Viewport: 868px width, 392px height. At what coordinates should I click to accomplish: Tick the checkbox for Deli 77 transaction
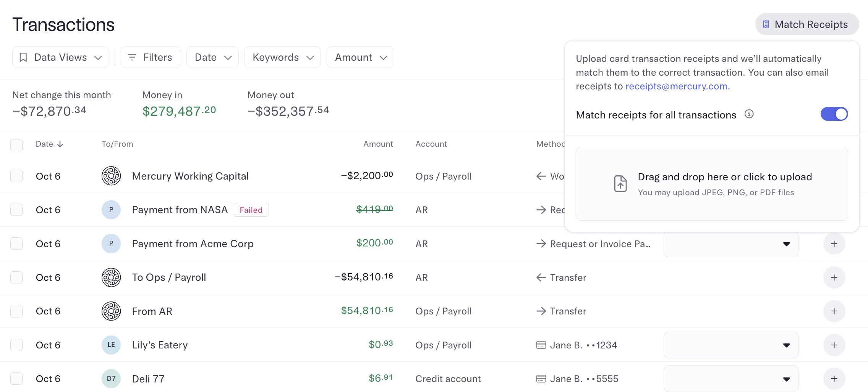16,379
